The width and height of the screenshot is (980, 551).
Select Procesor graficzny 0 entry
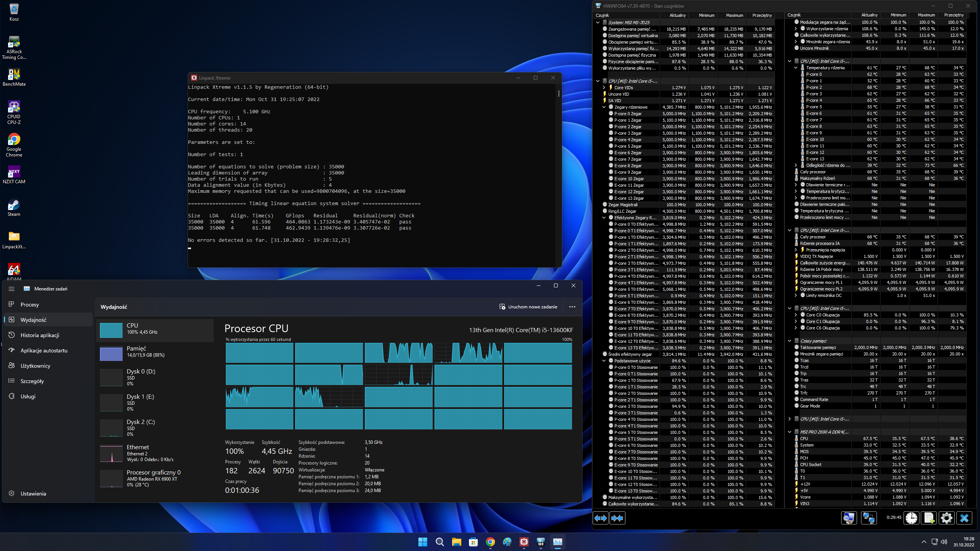click(x=155, y=478)
